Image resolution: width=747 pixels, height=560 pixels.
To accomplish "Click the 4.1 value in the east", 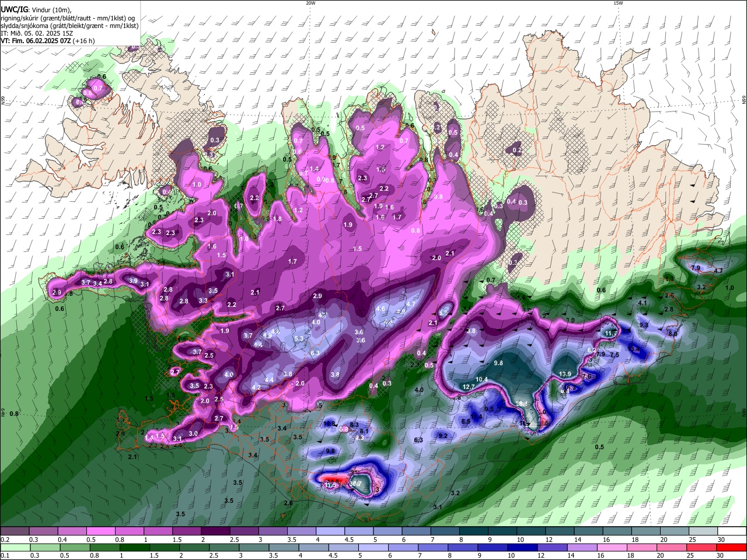I will (x=643, y=303).
